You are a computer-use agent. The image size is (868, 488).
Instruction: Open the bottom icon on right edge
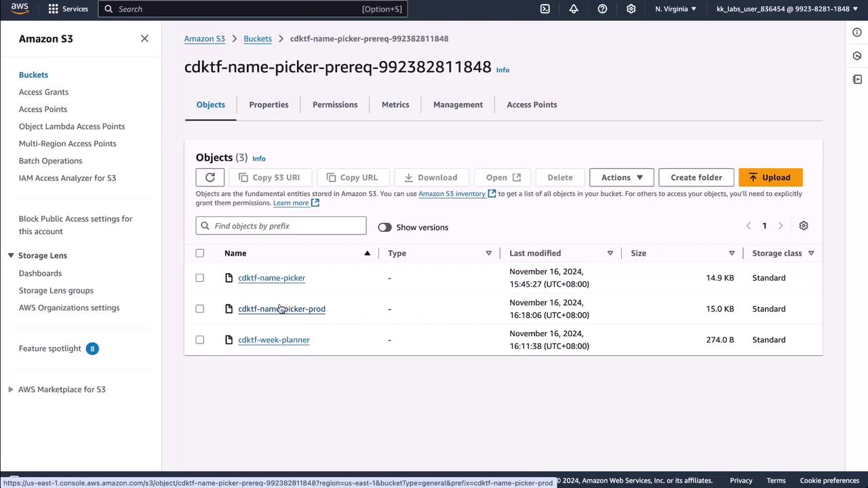pos(857,79)
